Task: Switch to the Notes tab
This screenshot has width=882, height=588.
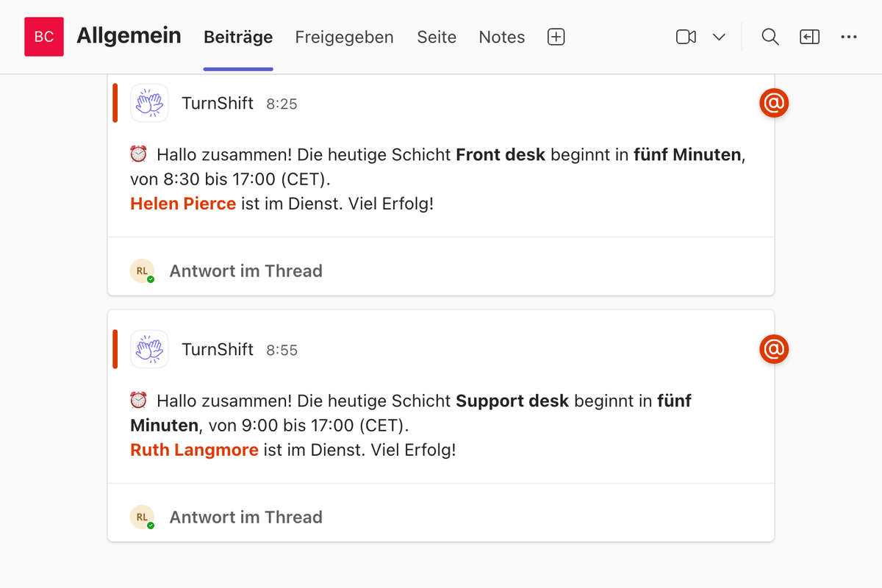Action: 502,37
